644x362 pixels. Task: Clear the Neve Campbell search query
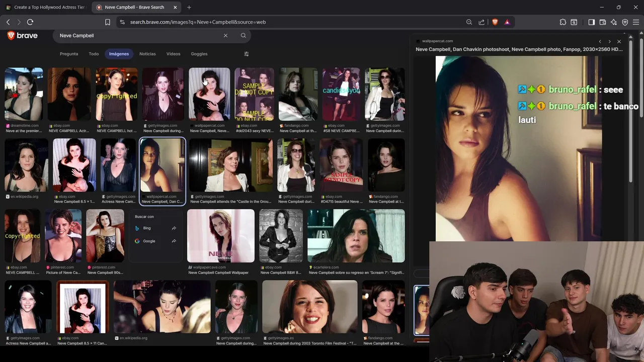point(225,36)
